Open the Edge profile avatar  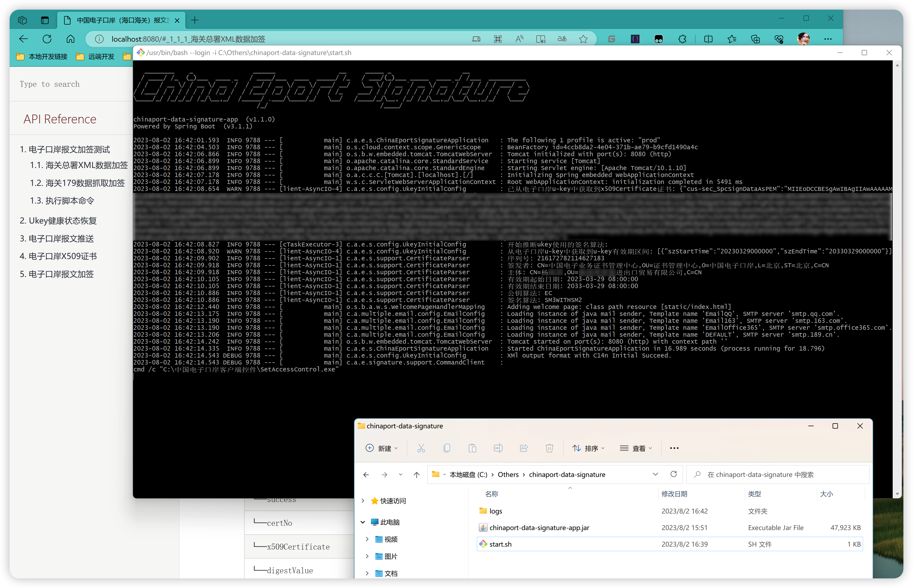click(x=804, y=39)
